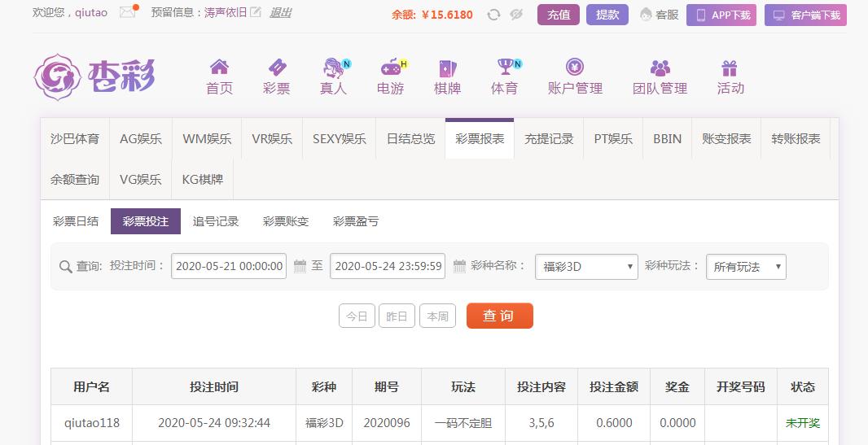Switch to 充提记录 tab
Viewport: 868px width, 445px height.
549,139
